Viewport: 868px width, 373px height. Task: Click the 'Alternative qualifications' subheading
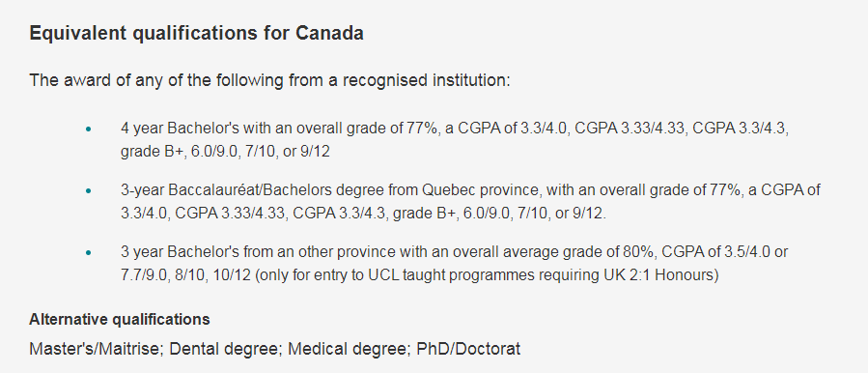120,320
